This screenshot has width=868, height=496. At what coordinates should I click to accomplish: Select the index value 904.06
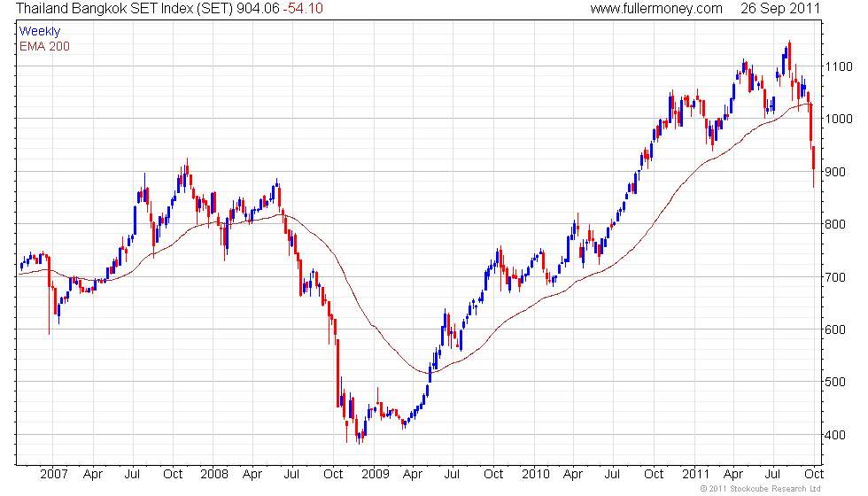click(258, 9)
